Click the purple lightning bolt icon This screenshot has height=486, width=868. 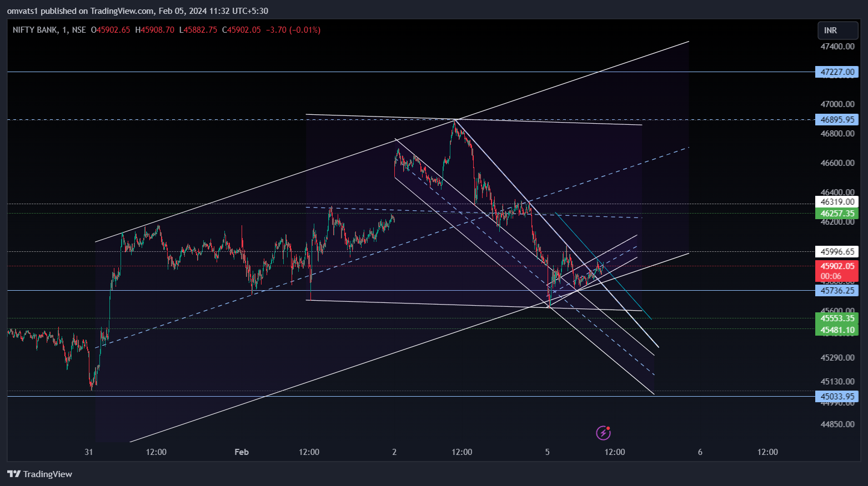coord(603,433)
